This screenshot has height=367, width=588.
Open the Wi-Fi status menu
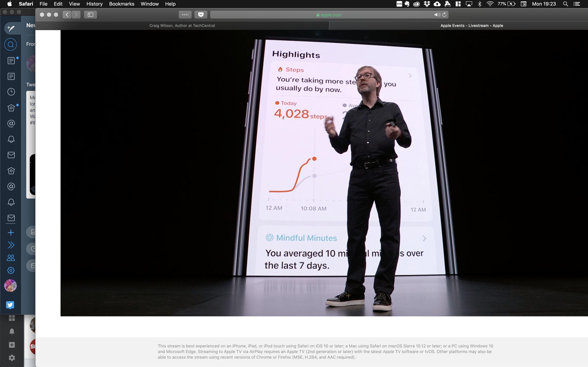(x=490, y=4)
